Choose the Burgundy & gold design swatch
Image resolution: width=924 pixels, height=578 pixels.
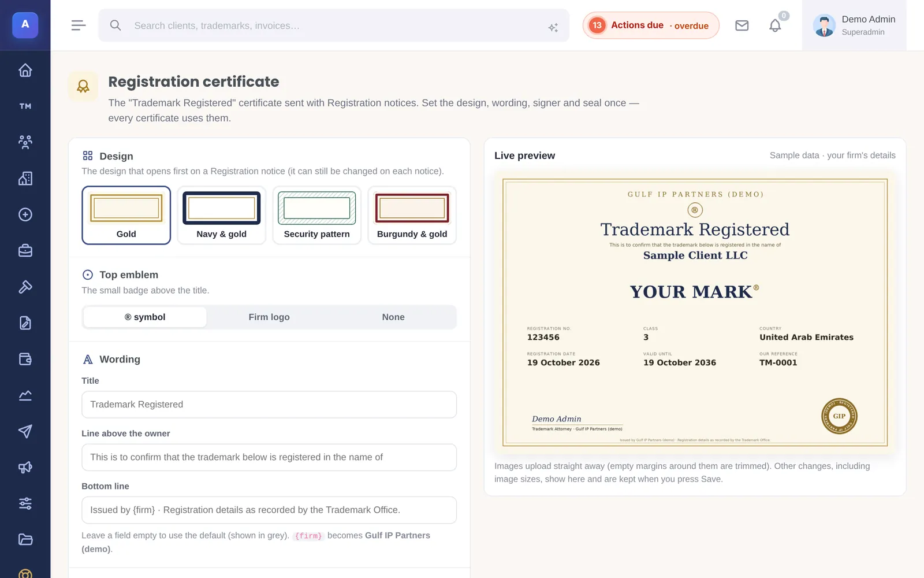click(x=412, y=215)
